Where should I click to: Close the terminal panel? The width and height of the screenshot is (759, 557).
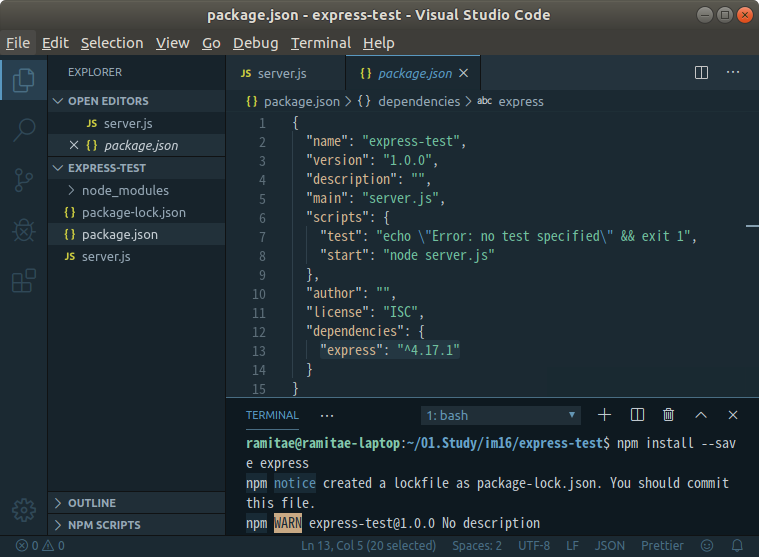pos(733,415)
